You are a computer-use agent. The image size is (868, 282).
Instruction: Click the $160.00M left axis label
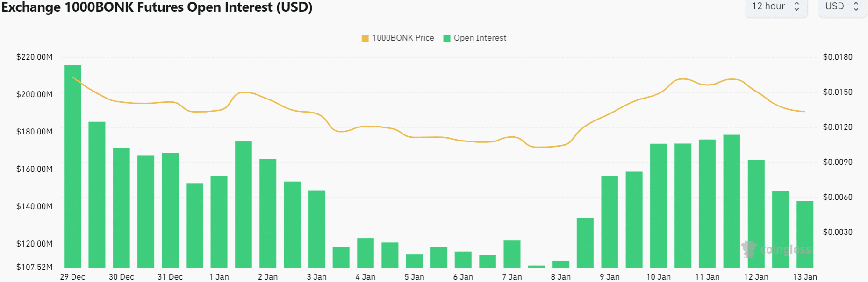point(35,169)
